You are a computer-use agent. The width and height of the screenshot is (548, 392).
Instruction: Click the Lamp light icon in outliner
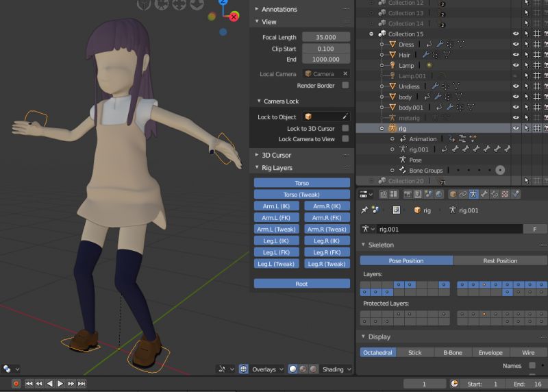[393, 65]
